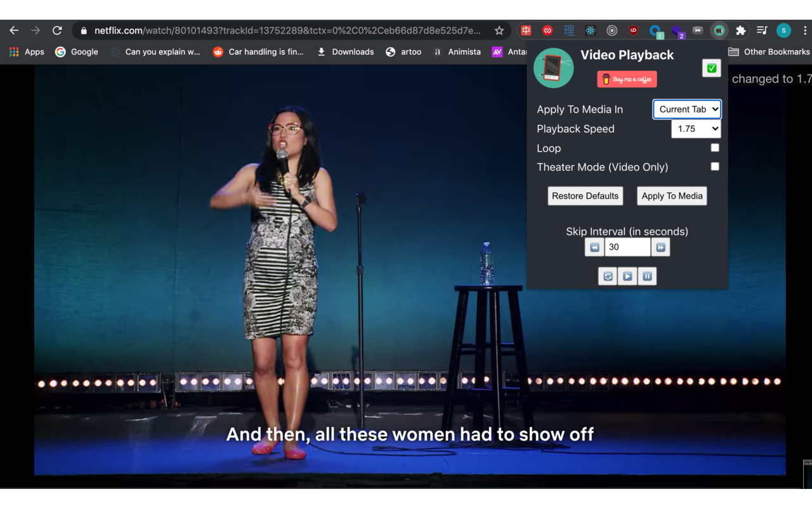
Task: Enable Theater Mode (Video Only) checkbox
Action: (715, 166)
